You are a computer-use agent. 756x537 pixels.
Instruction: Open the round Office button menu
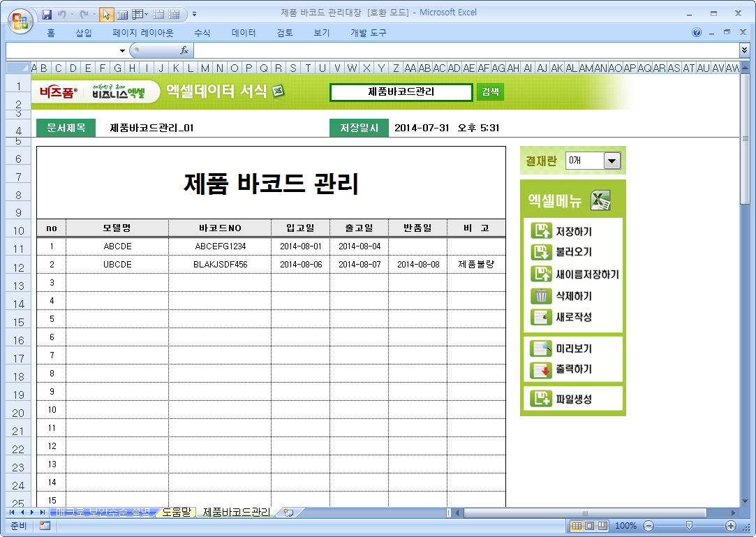point(20,18)
